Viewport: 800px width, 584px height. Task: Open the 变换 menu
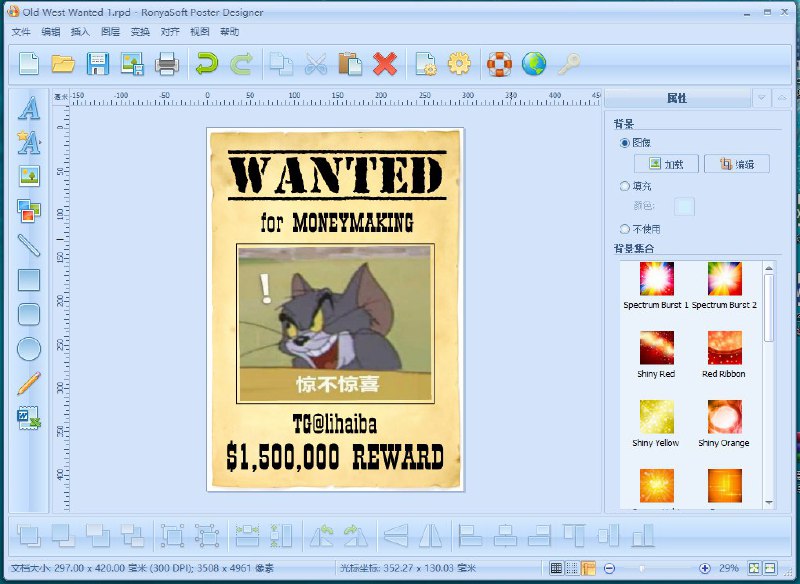point(140,32)
